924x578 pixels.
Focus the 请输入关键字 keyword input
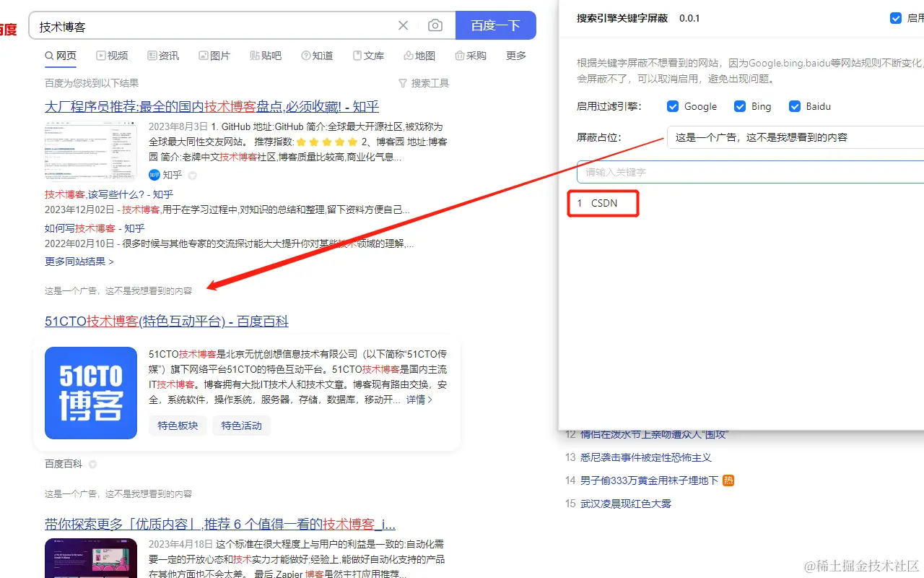tap(751, 172)
